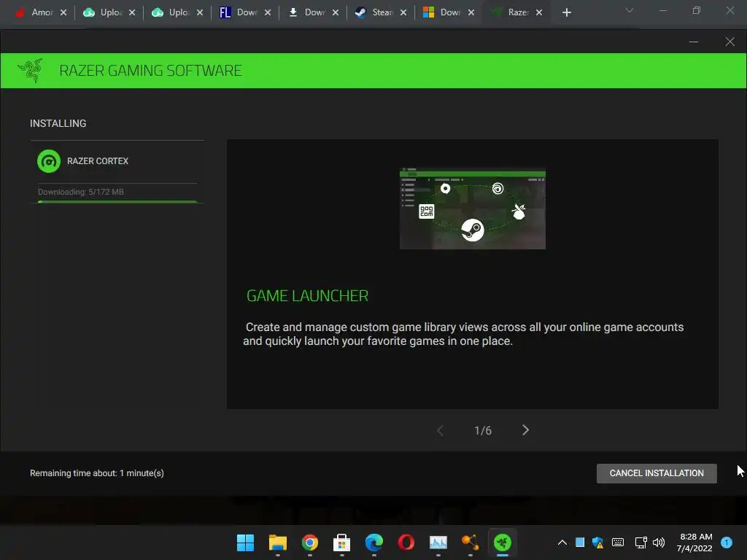Click the GAME LAUNCHER heading

307,296
